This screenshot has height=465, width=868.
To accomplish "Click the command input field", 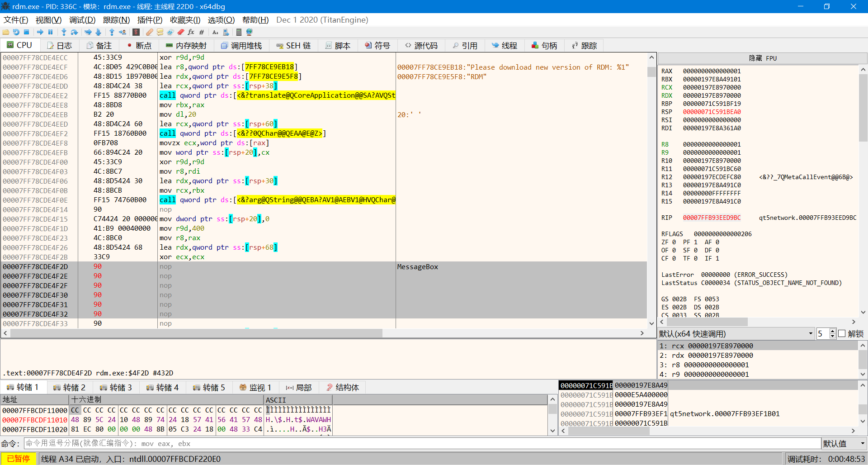I will (422, 444).
